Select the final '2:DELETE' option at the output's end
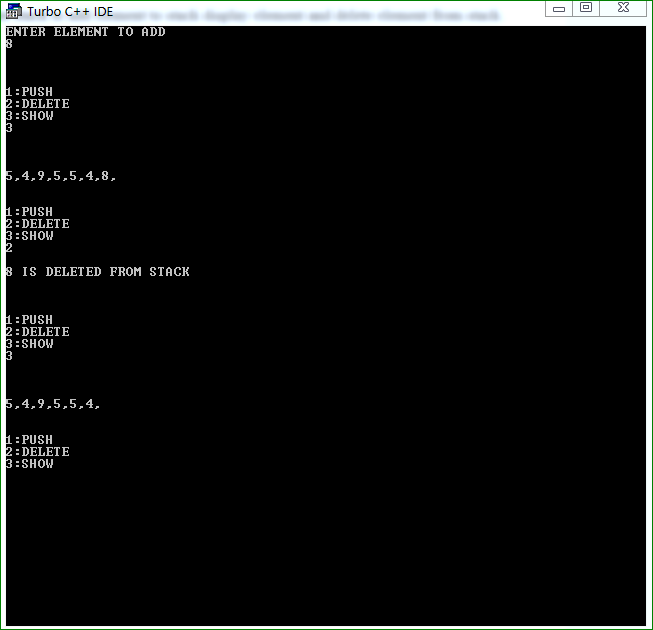The height and width of the screenshot is (630, 653). click(37, 451)
